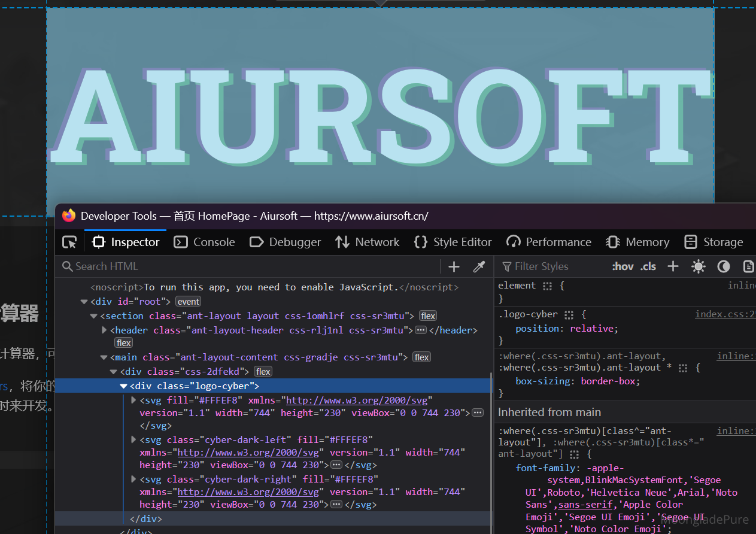The image size is (756, 534).
Task: Click the print media simulation page icon
Action: click(748, 266)
